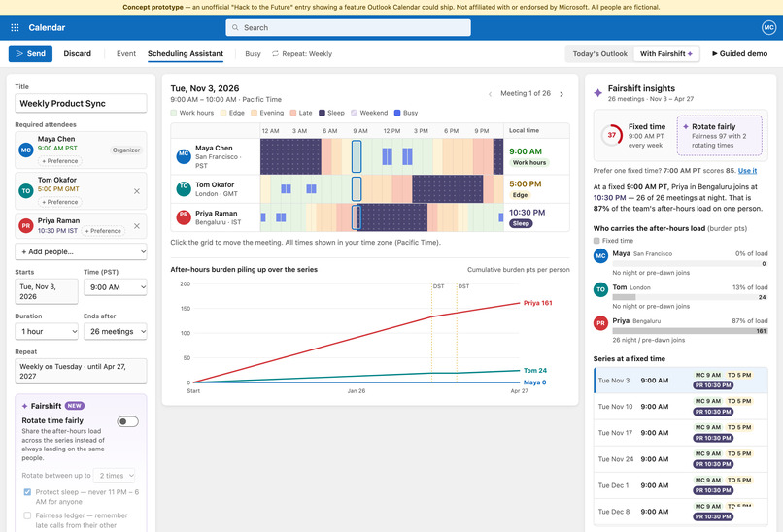783x532 pixels.
Task: Click the repeat cycle icon in toolbar
Action: coord(275,54)
